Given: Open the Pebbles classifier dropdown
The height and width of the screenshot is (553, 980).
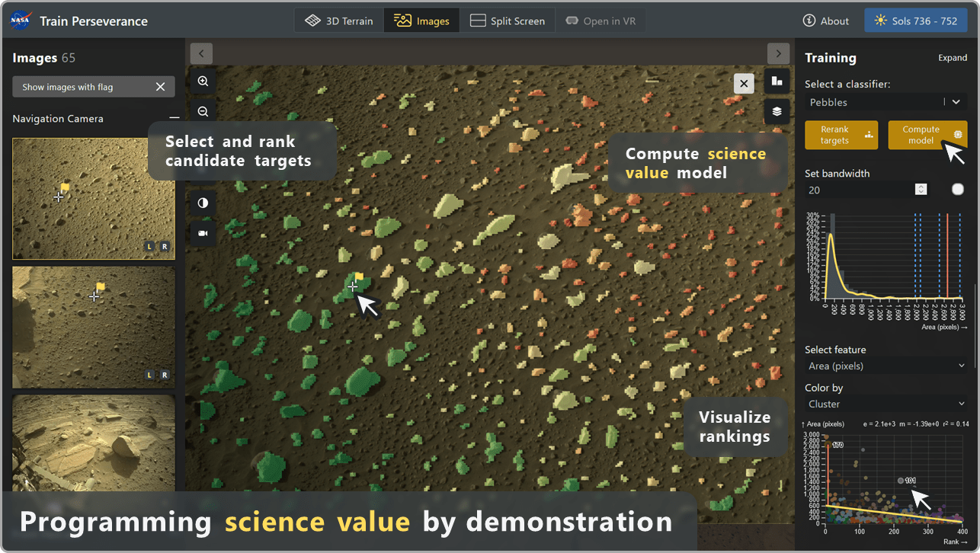Looking at the screenshot, I should tap(886, 102).
